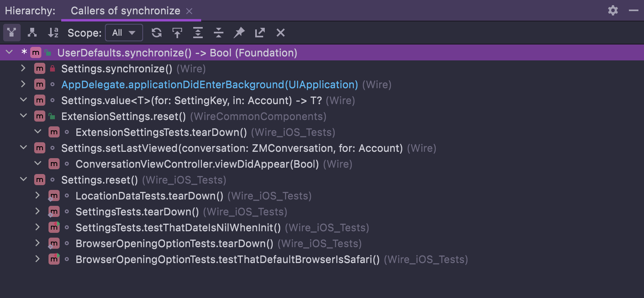This screenshot has width=644, height=298.
Task: Click method icon of ConversationViewController row
Action: 54,164
